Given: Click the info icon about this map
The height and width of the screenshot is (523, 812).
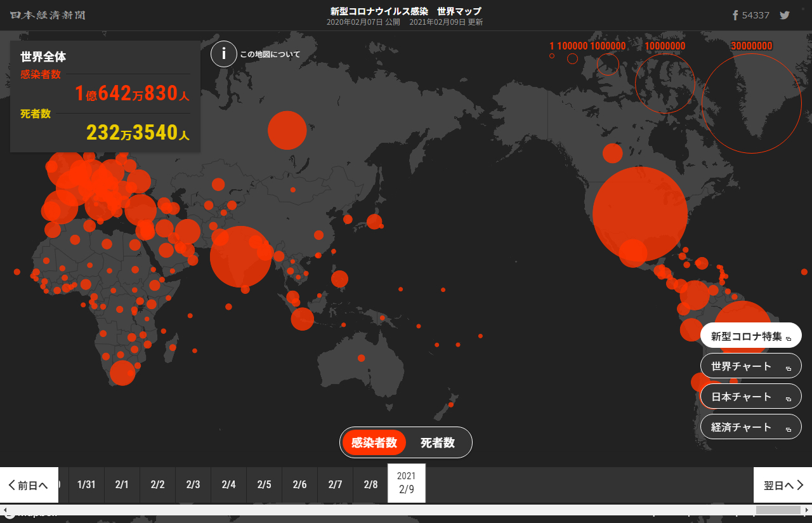Looking at the screenshot, I should click(x=223, y=54).
